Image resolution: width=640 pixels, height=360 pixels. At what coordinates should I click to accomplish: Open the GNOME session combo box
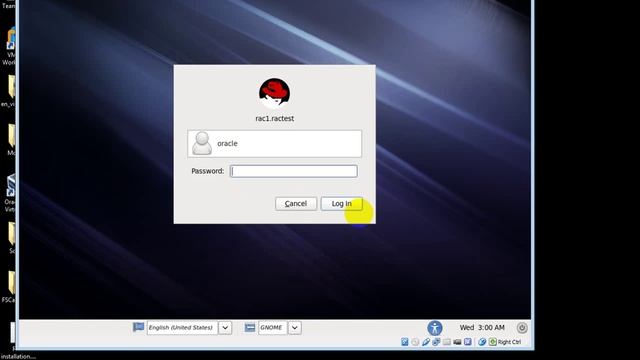point(272,328)
